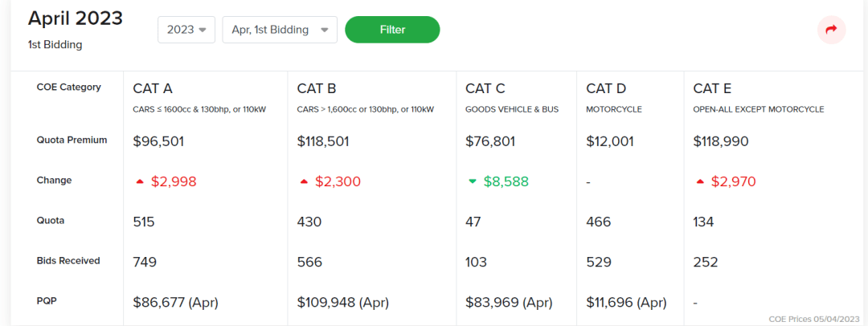Click the red share arrow icon

[831, 30]
